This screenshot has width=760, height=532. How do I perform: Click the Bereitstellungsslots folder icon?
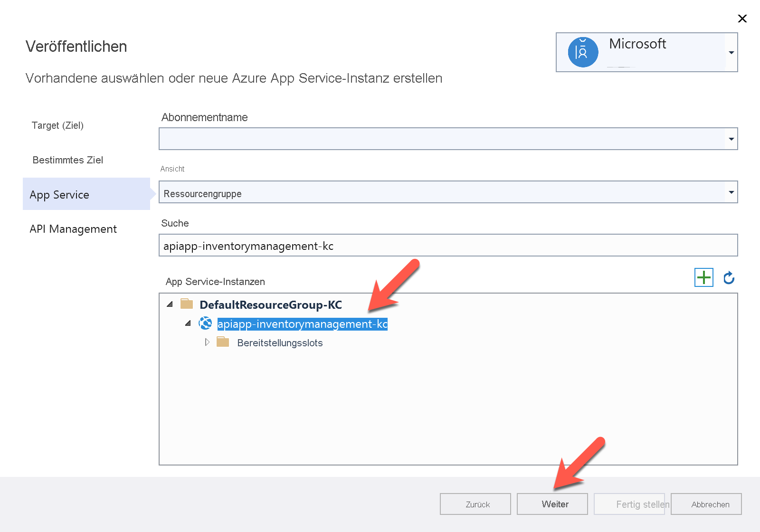[223, 342]
